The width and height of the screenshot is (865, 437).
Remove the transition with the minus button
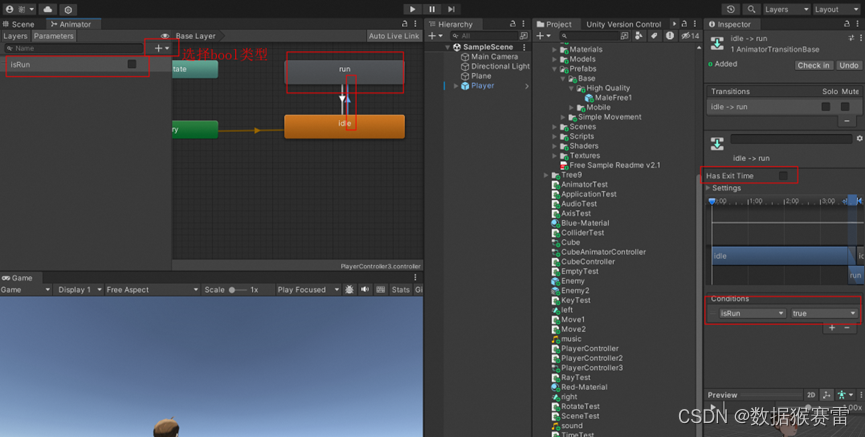pyautogui.click(x=847, y=121)
